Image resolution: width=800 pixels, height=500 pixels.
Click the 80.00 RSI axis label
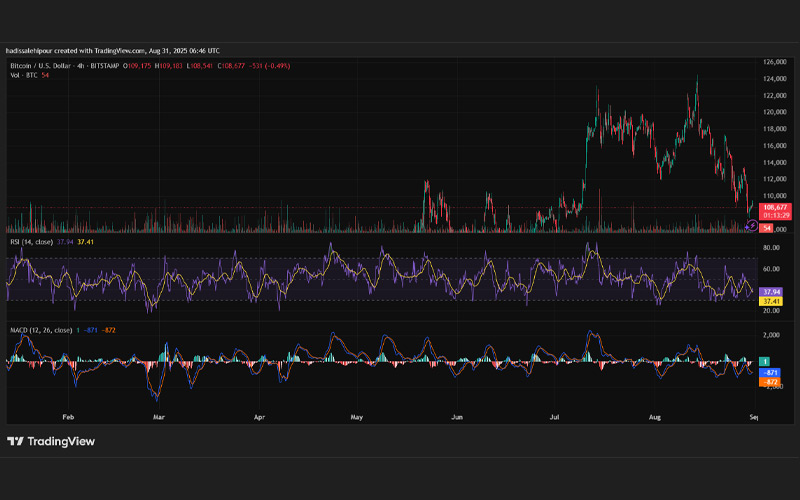[771, 247]
